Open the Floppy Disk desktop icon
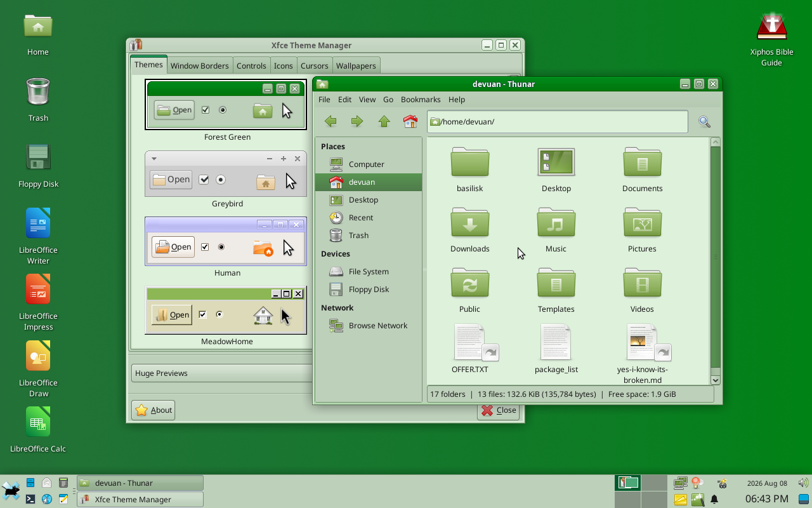 pyautogui.click(x=38, y=165)
